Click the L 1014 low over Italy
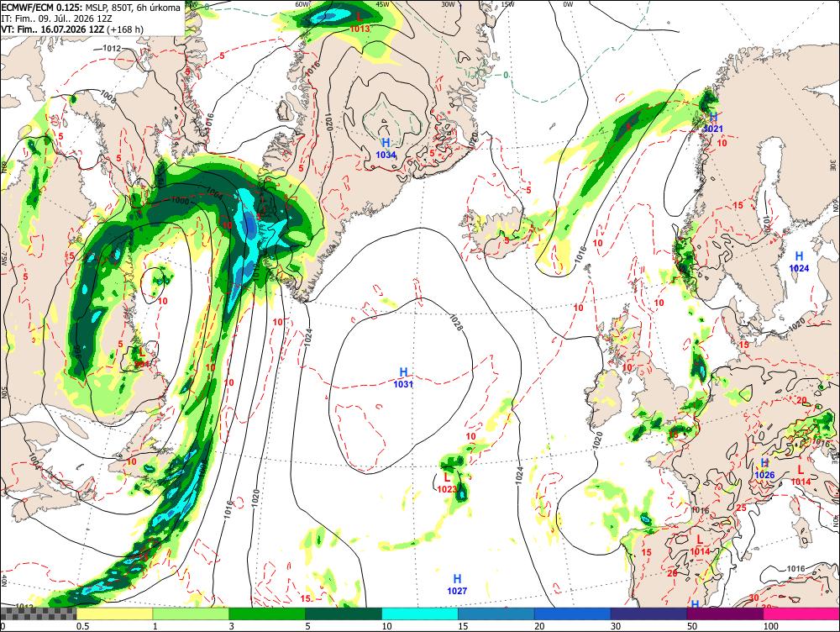 [x=801, y=476]
